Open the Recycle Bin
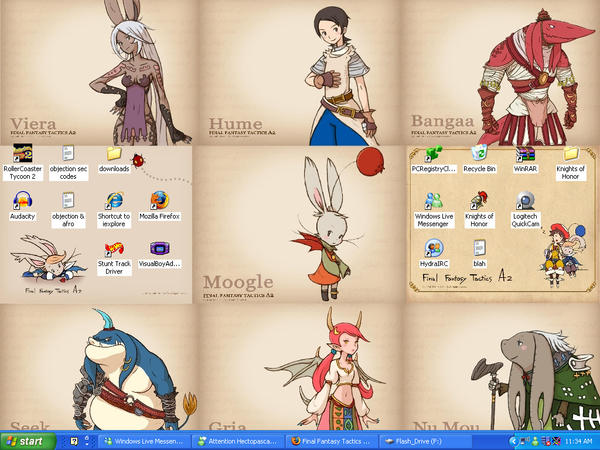Viewport: 600px width, 450px height. [480, 153]
